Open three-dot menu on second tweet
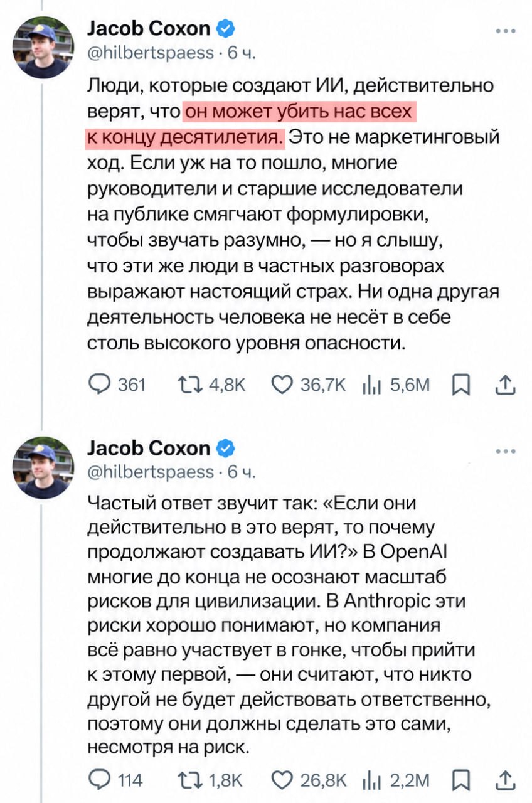Viewport: 532px width, 803px height. coord(506,450)
